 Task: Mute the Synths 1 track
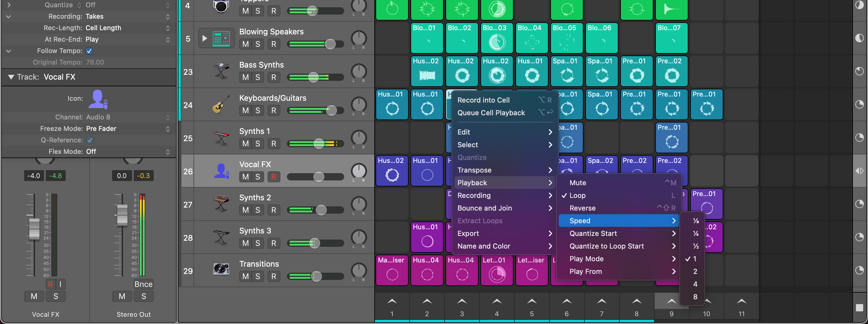pos(245,143)
